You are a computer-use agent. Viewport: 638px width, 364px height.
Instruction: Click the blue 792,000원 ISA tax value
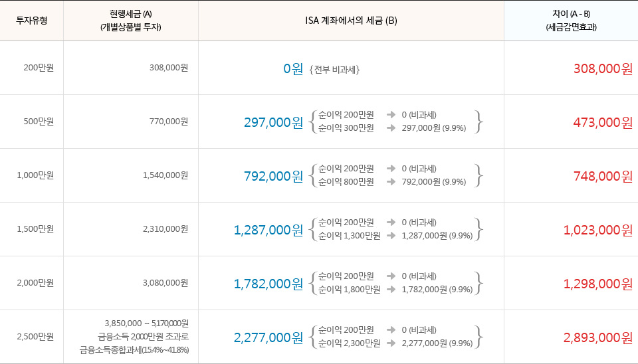tap(273, 176)
